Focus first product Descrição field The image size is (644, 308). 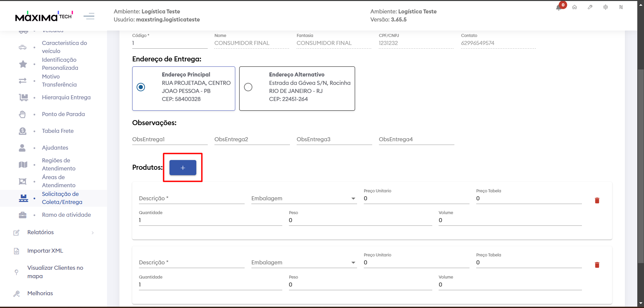pyautogui.click(x=191, y=199)
